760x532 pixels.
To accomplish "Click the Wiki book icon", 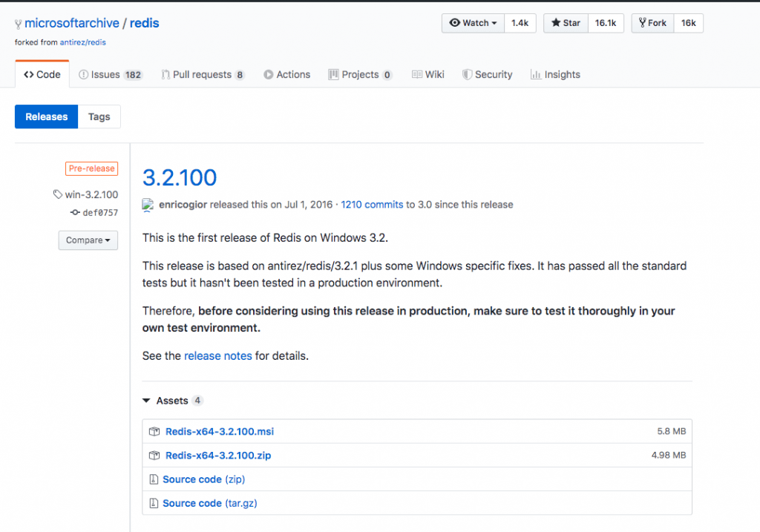I will [417, 75].
